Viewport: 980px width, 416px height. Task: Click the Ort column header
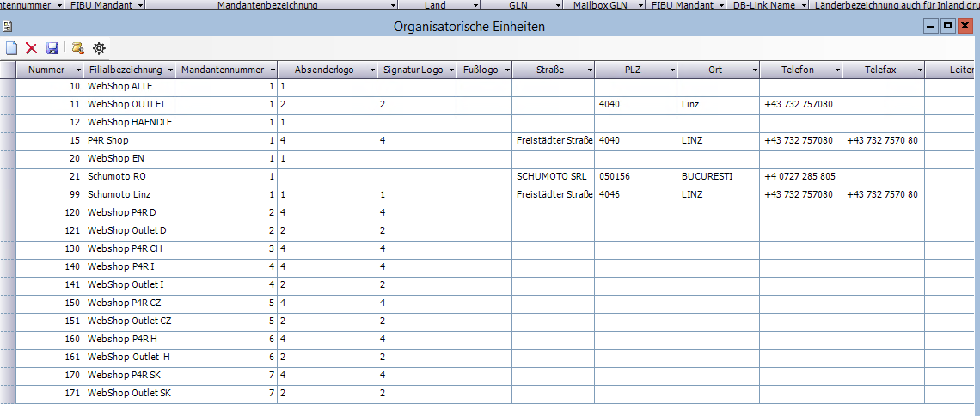point(714,70)
